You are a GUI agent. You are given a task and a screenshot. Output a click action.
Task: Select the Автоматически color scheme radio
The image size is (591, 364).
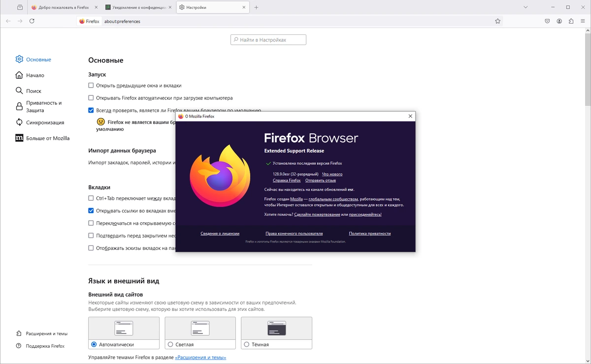(94, 344)
